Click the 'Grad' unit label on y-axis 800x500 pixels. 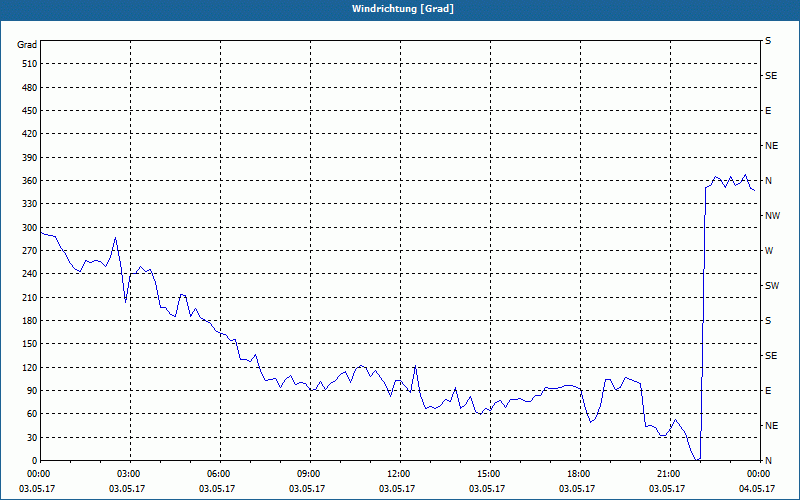(27, 45)
